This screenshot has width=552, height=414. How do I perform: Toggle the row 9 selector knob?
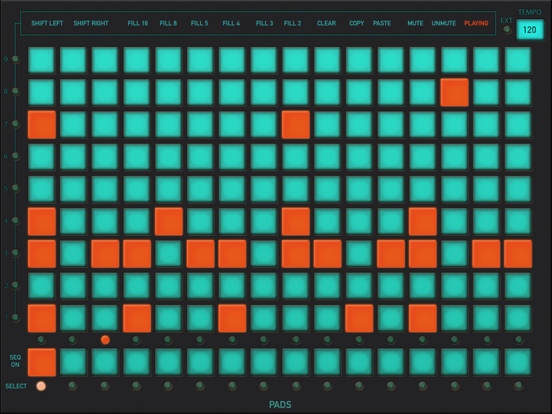[15, 59]
